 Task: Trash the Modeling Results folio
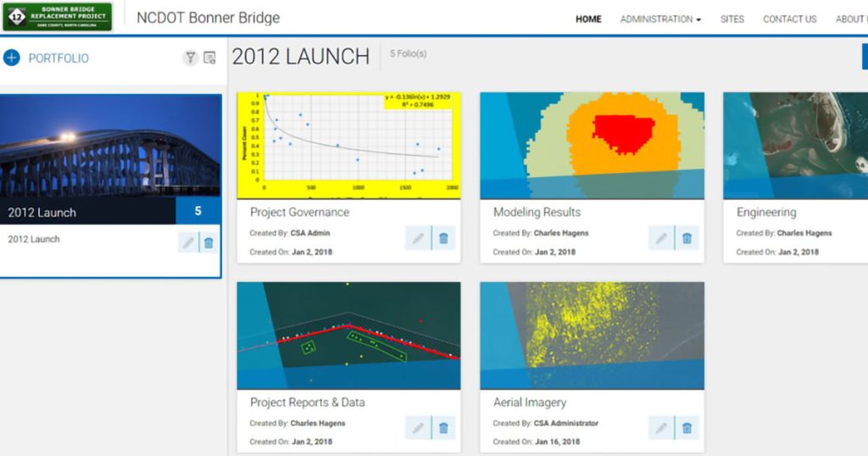pos(687,239)
